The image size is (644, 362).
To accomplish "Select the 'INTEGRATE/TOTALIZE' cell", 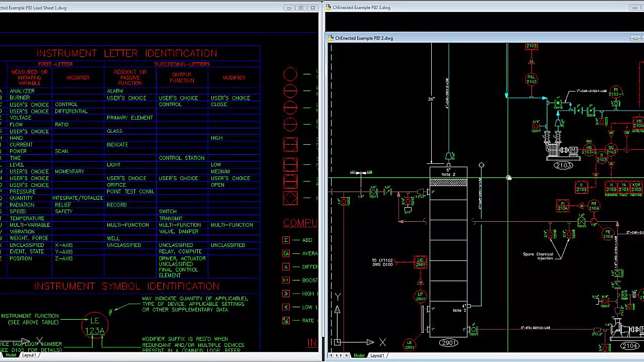I will click(77, 198).
